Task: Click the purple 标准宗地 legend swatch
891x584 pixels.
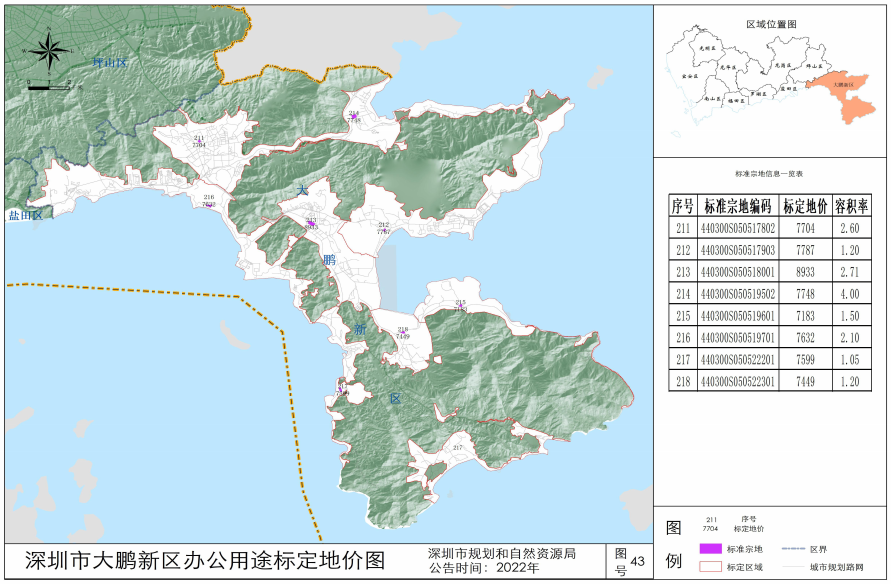Action: [x=709, y=549]
